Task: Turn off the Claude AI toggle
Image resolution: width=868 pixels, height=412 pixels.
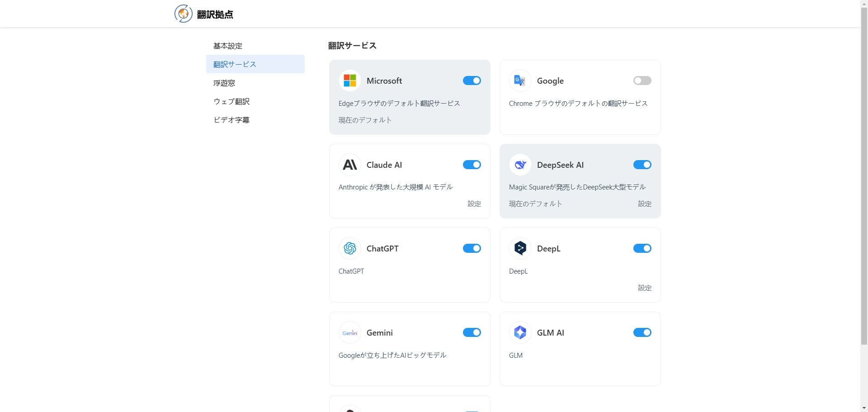Action: (x=472, y=165)
